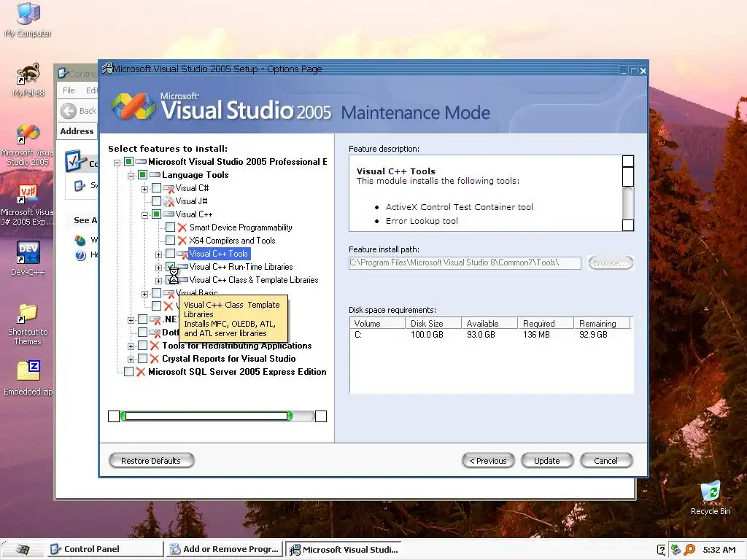Switch to Add or Remove Programs taskbar button
The width and height of the screenshot is (747, 560).
[224, 550]
